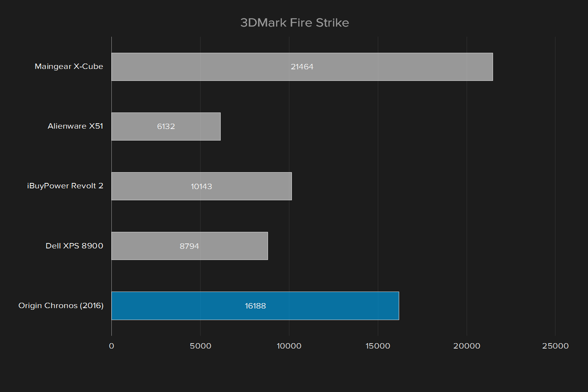Click the axis value 5000
The height and width of the screenshot is (392, 588).
201,346
